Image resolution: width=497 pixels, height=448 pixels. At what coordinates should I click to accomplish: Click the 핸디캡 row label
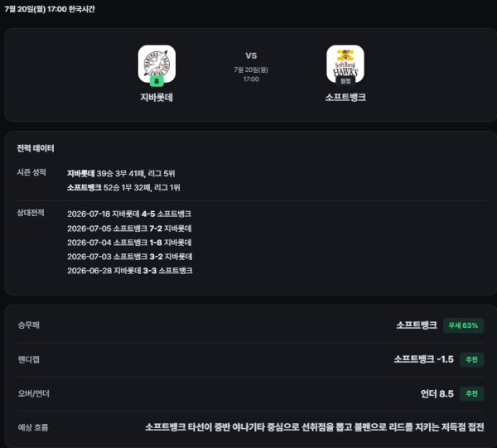[x=28, y=359]
